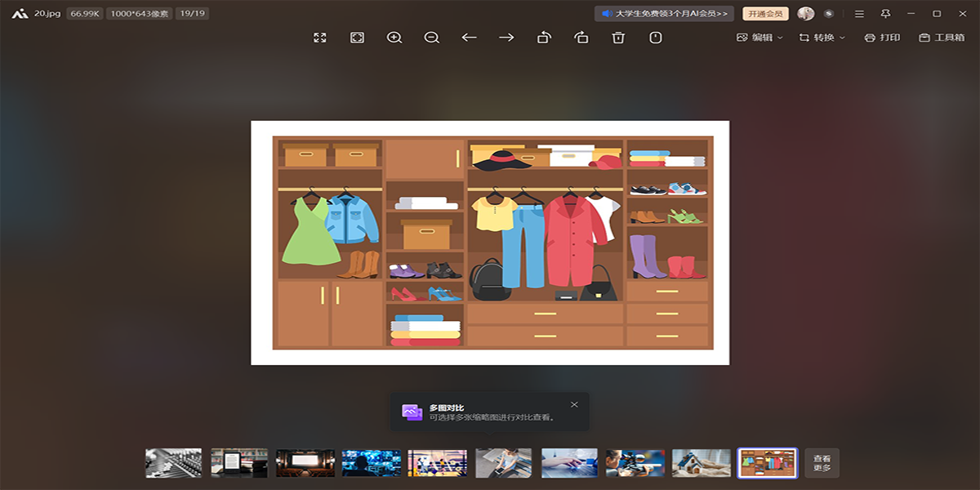
Task: Dismiss the 多图对比 tooltip
Action: point(574,404)
